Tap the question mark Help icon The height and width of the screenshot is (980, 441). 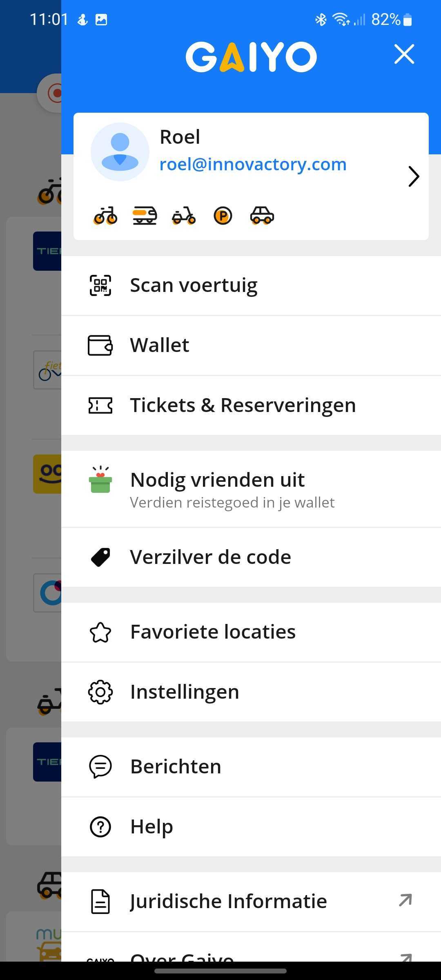pyautogui.click(x=100, y=827)
